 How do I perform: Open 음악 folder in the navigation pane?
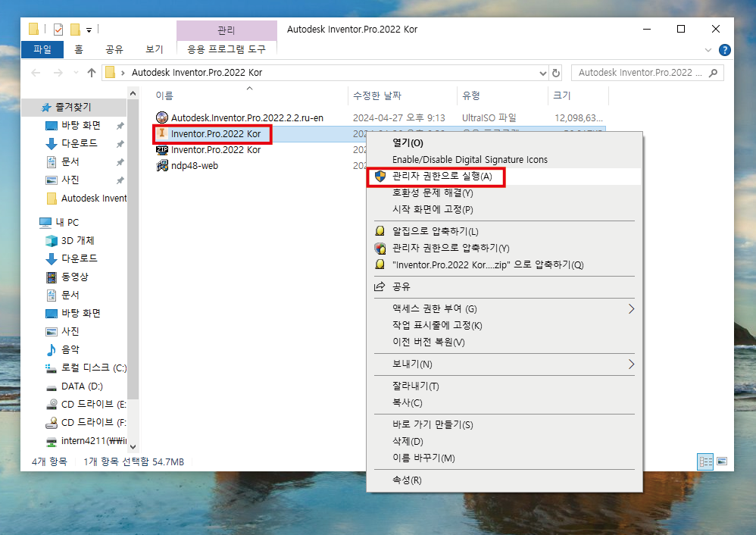(70, 349)
